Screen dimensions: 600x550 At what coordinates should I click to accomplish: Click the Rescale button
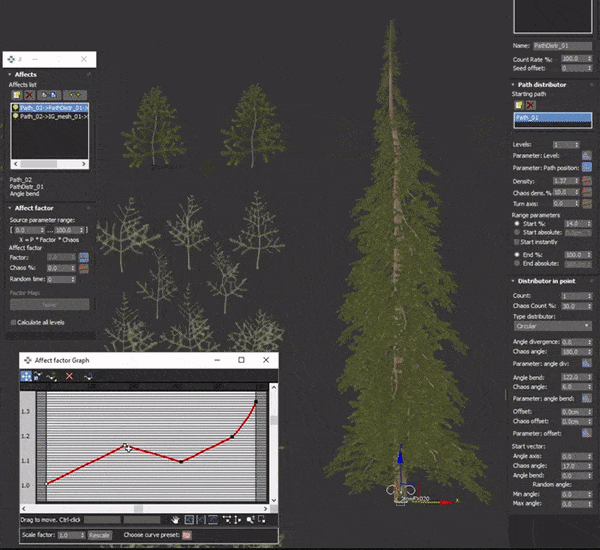click(x=100, y=535)
